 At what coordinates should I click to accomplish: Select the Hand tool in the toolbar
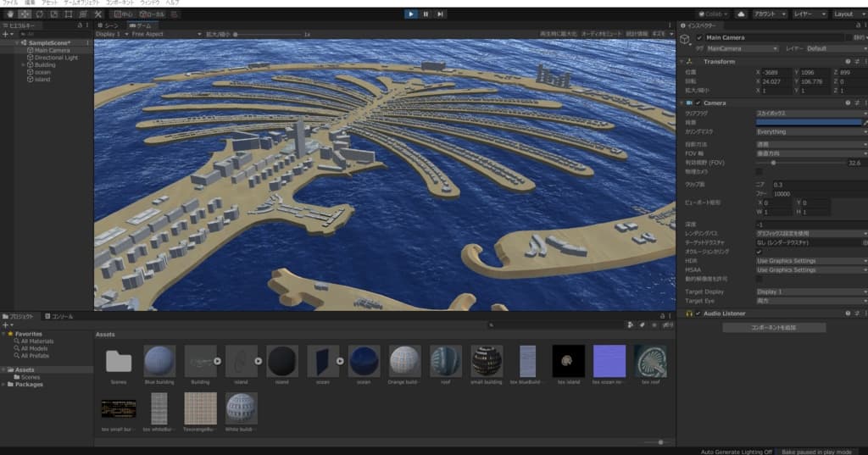8,14
